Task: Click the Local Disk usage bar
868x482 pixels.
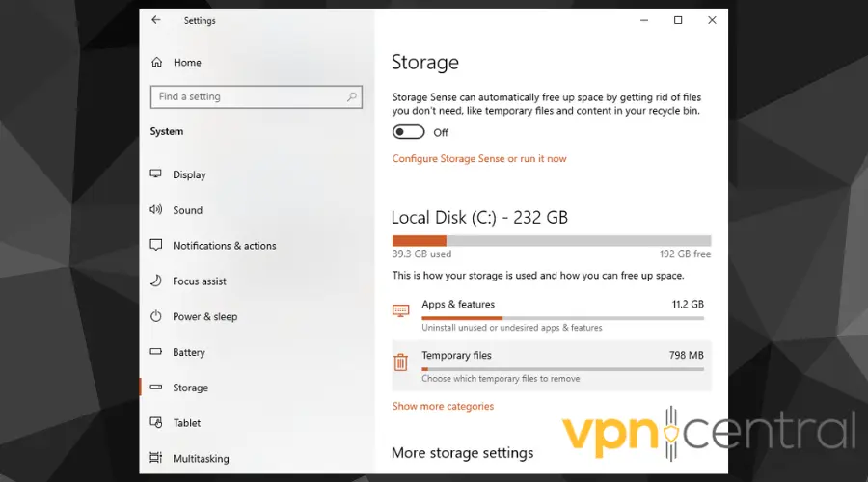Action: tap(551, 241)
